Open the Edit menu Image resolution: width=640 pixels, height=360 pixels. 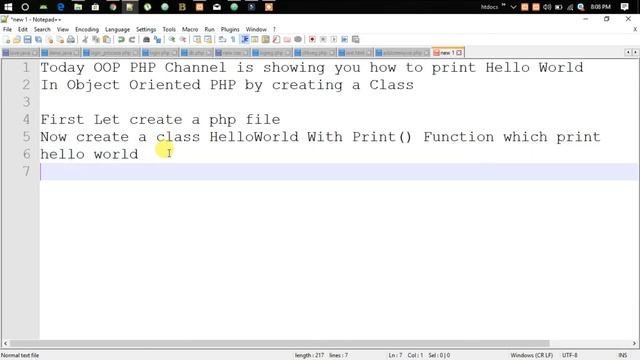[23, 29]
